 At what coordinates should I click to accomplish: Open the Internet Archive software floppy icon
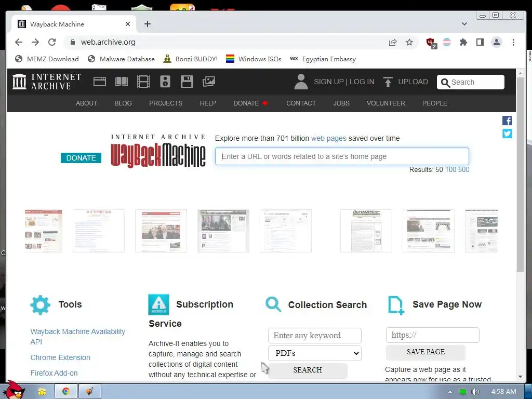click(x=187, y=82)
